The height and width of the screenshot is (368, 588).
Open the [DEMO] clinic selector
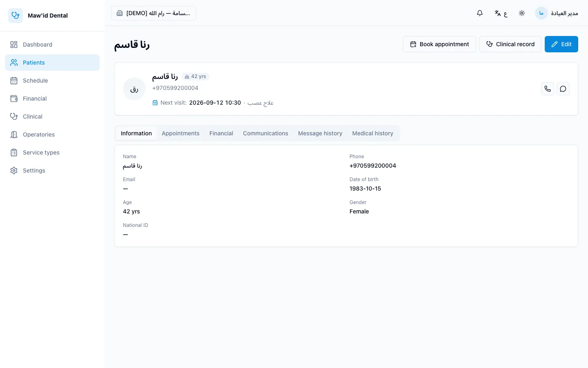pos(154,13)
